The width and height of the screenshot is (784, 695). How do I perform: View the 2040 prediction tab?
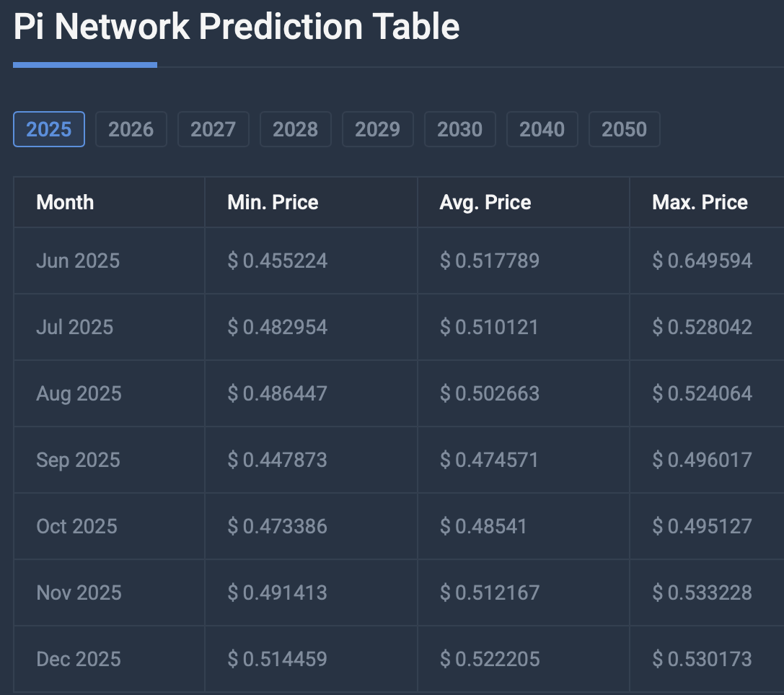[x=542, y=129]
